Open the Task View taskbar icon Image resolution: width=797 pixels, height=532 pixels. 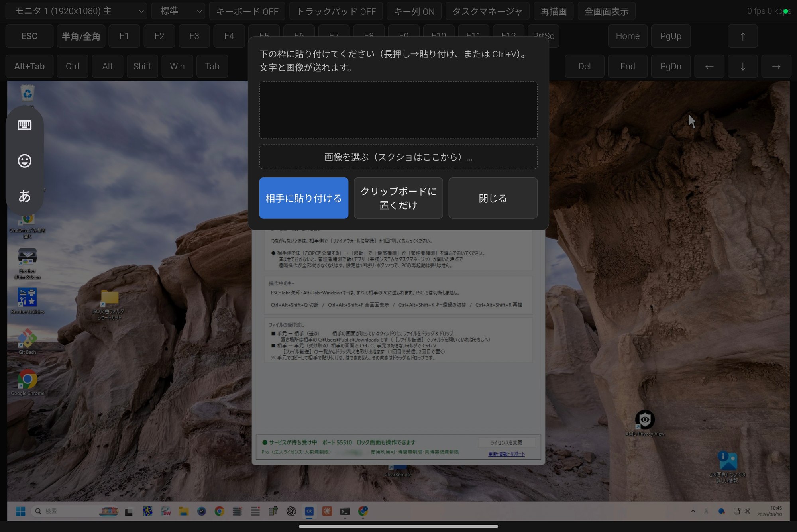(x=129, y=512)
